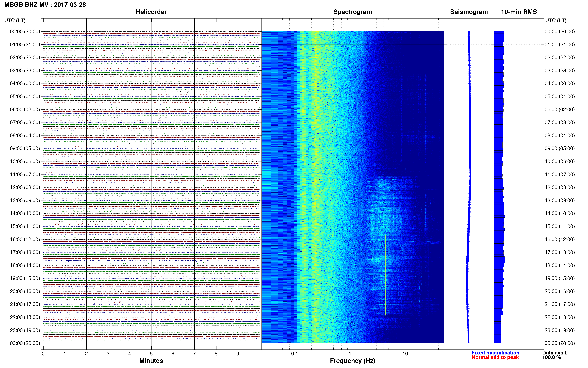This screenshot has width=588, height=368.
Task: Select '15:00 (11:00)' on the right time axis
Action: click(560, 226)
